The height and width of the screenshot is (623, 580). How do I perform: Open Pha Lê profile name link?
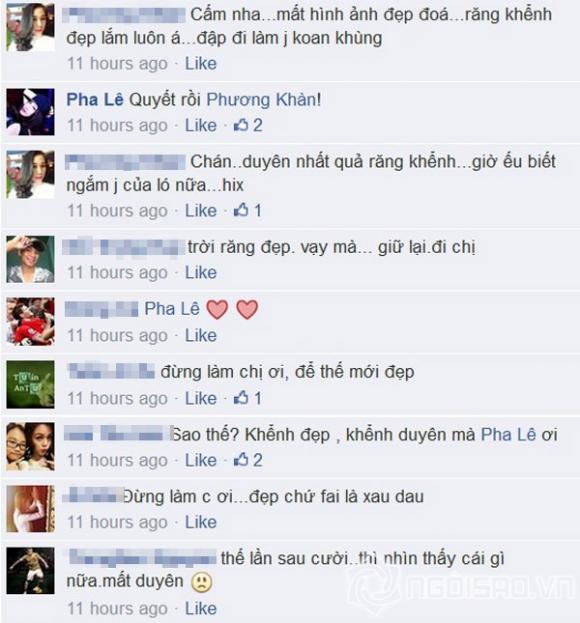click(x=95, y=99)
